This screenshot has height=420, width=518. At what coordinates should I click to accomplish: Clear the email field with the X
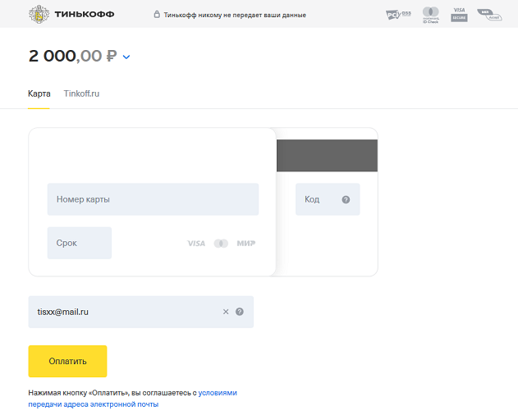point(226,312)
